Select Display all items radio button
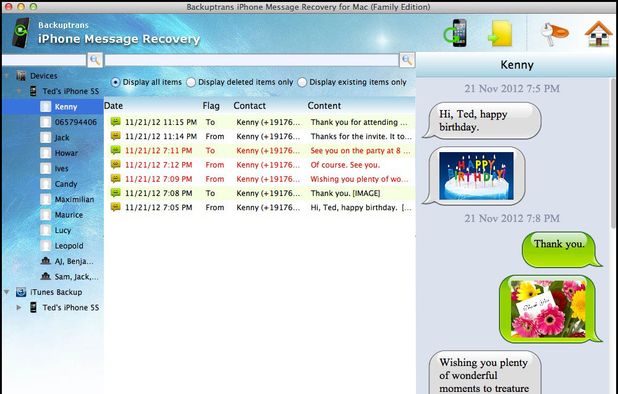 pos(115,82)
